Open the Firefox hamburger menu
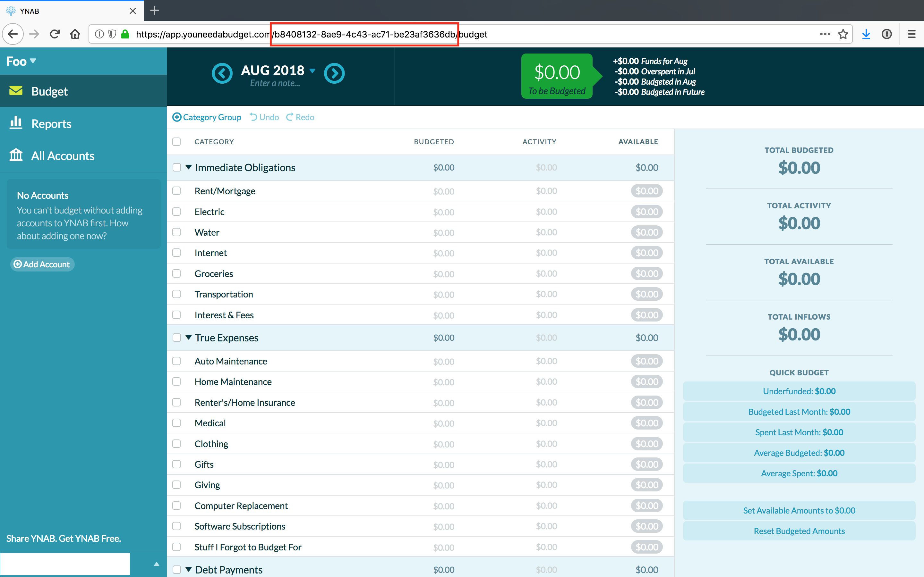This screenshot has width=924, height=577. tap(911, 34)
